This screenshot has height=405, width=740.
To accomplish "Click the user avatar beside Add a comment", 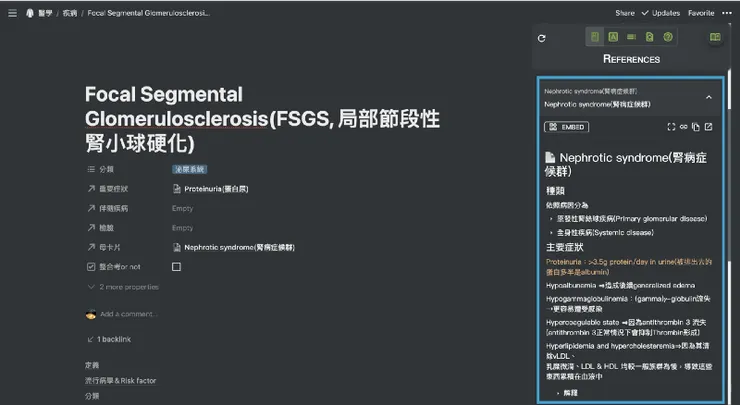I will click(x=91, y=314).
